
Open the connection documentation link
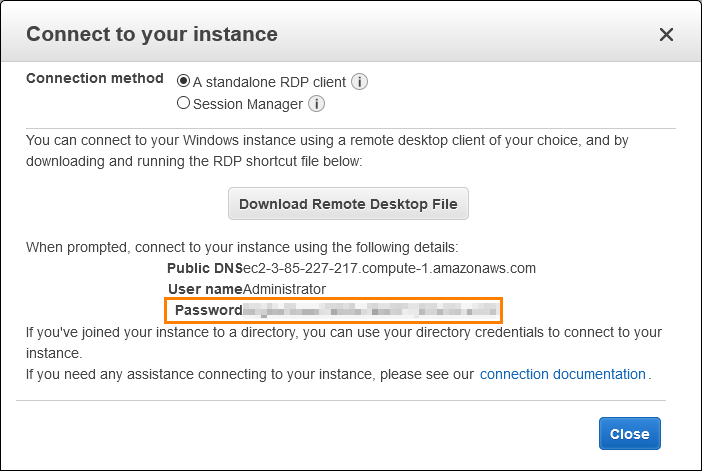(563, 374)
